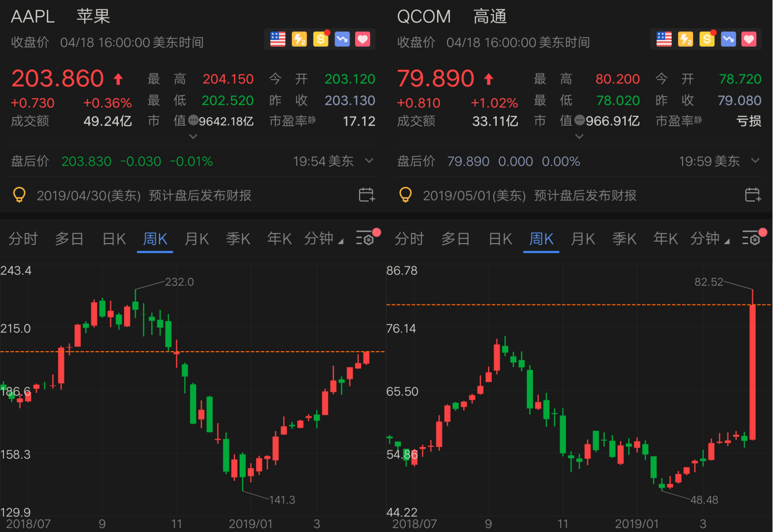Click the AAPL 苹果 stock title
Screen dimensions: 773x532
click(60, 17)
